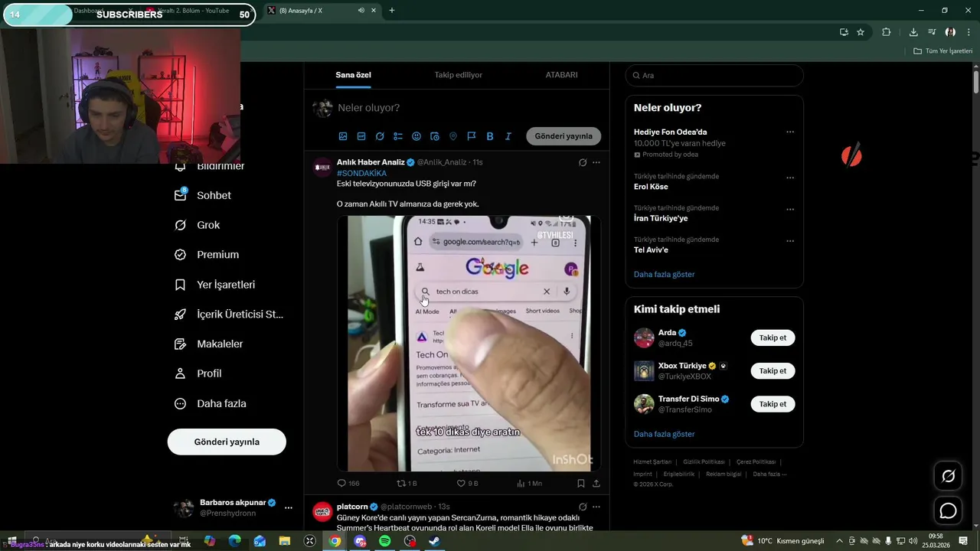Click the large white Gönderi yayınla button
The image size is (980, 551).
pos(227,442)
